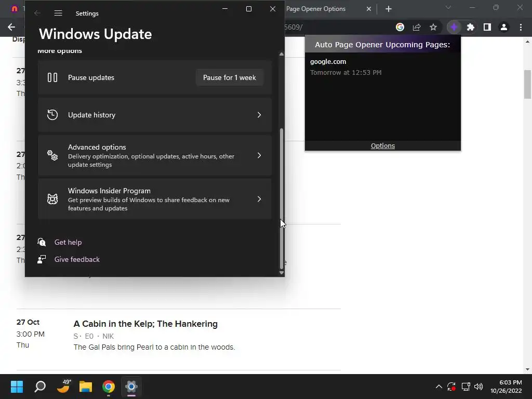This screenshot has height=399, width=532.
Task: Click the 'Tomorrow at 12:53 PM' text
Action: pos(345,72)
